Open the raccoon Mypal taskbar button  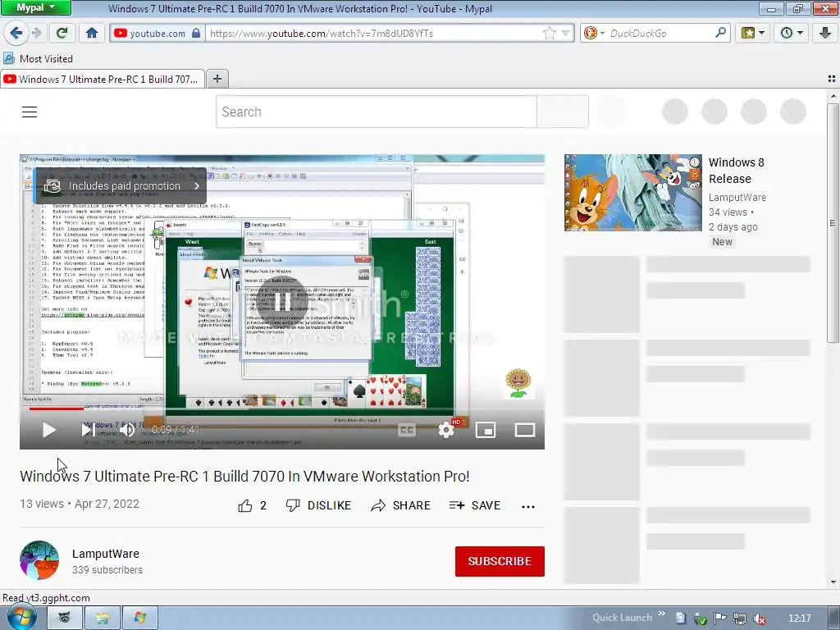pyautogui.click(x=64, y=618)
